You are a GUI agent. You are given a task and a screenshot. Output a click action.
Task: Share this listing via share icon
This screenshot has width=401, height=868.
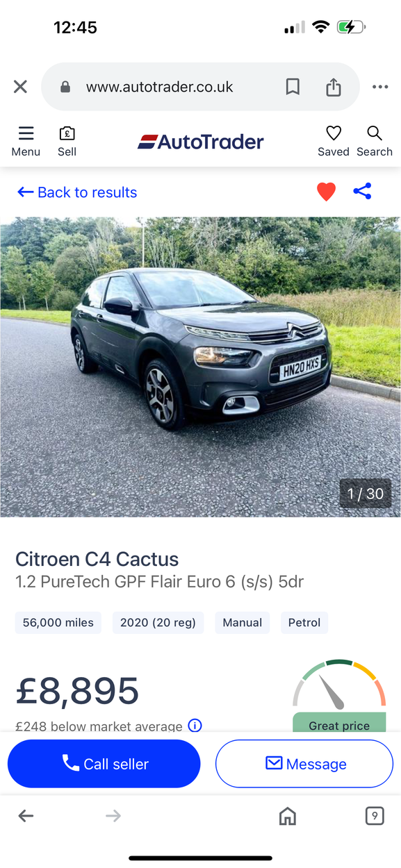(x=362, y=192)
